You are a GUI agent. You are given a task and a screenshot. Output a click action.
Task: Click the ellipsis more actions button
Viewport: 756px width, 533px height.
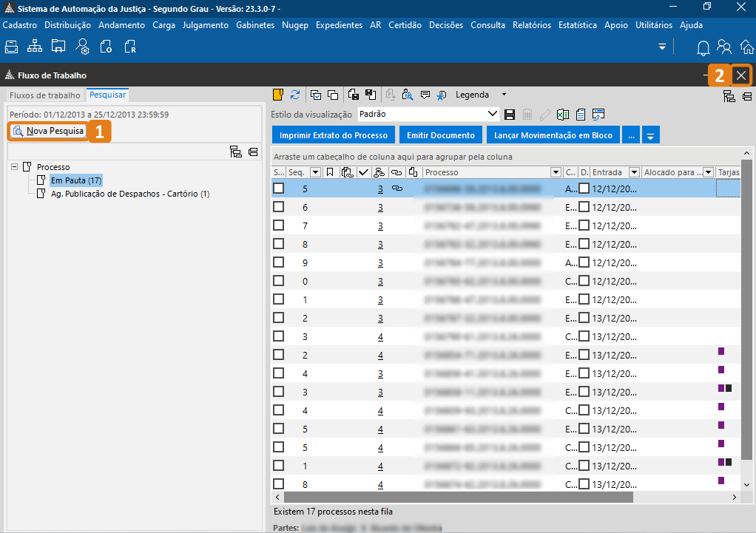(x=631, y=135)
